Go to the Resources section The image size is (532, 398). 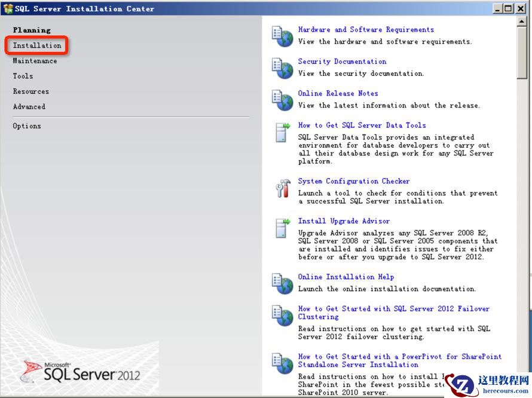pos(31,91)
